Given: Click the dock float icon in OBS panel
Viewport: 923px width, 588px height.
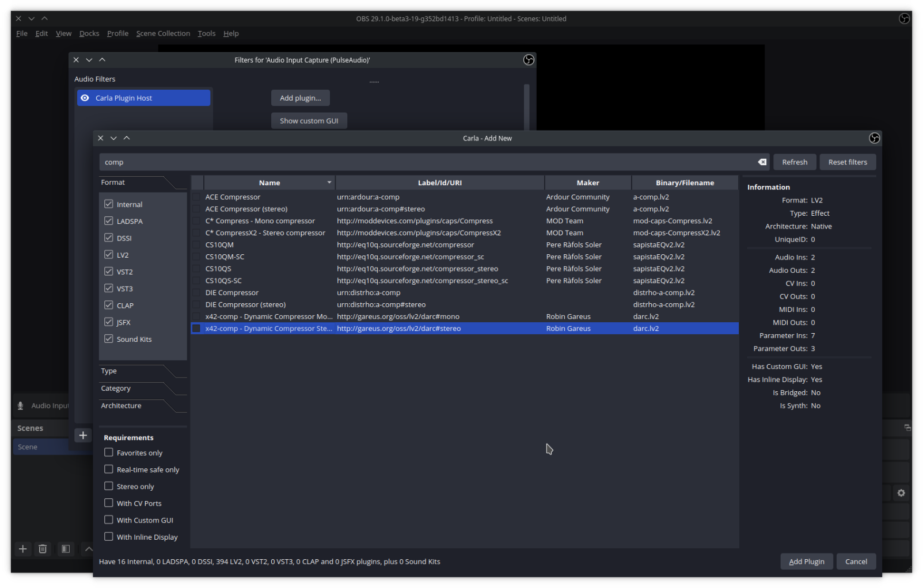Looking at the screenshot, I should [907, 427].
